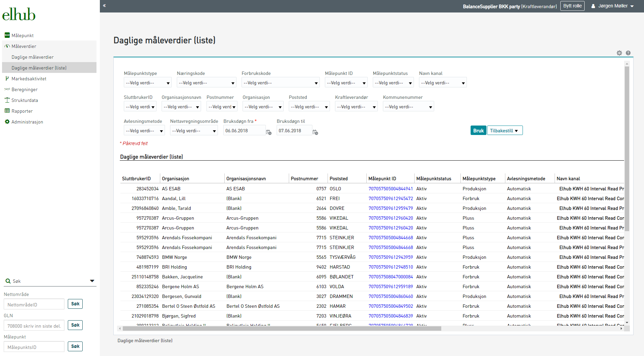Click the user avatar icon beside Jørgen Møller
Screen dimensions: 644x356
tap(593, 6)
